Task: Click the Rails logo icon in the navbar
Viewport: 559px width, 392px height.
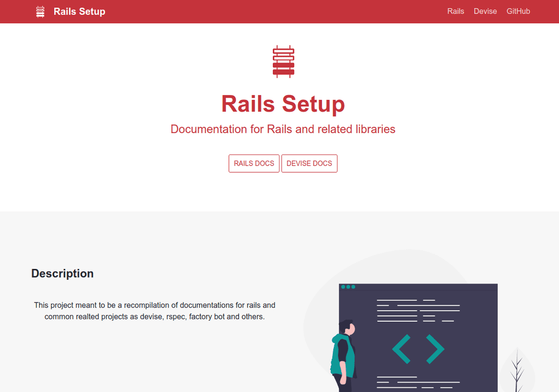Action: point(40,11)
